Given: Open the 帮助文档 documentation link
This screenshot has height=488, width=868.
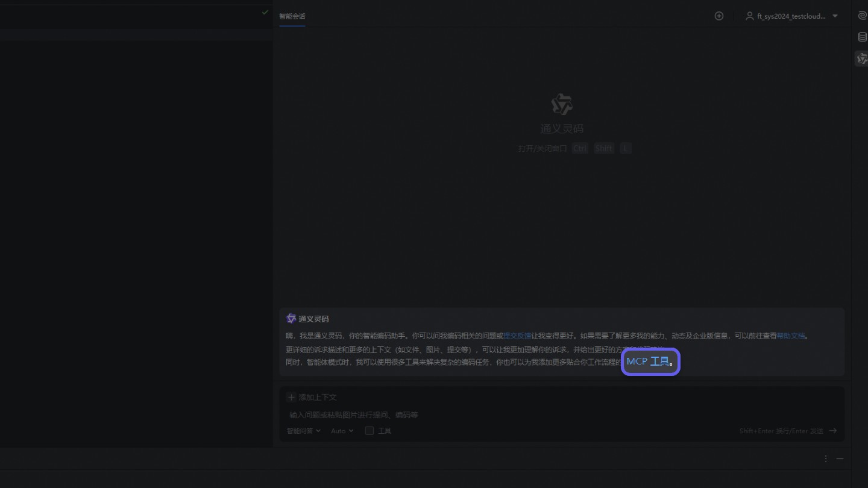Looking at the screenshot, I should pos(791,336).
